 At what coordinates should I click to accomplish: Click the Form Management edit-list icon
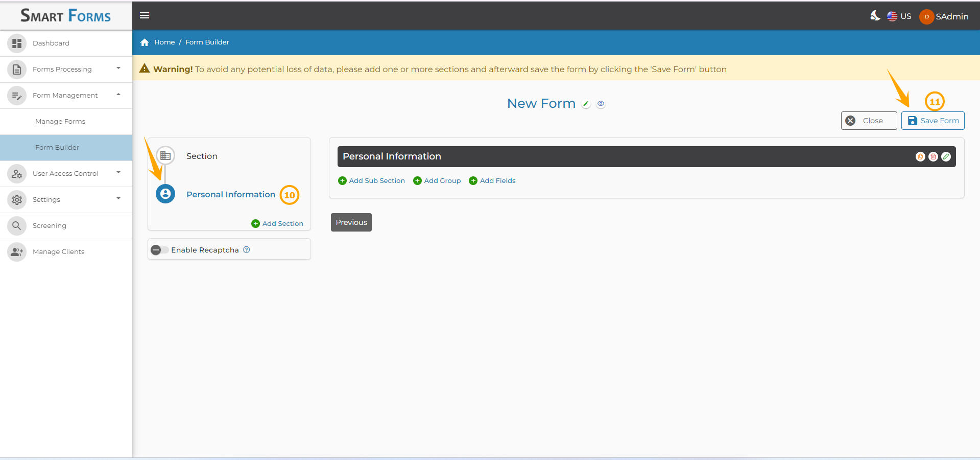click(x=17, y=96)
